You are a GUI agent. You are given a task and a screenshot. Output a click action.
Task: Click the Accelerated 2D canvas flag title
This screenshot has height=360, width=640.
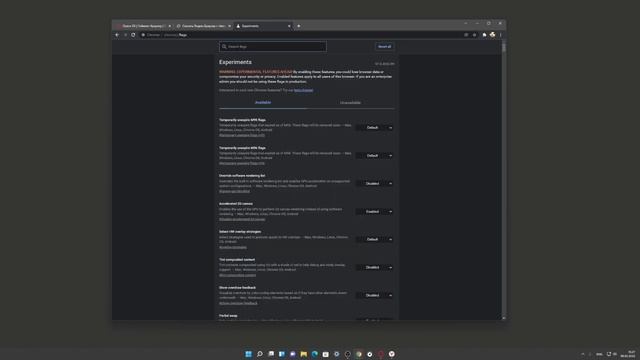(x=236, y=204)
